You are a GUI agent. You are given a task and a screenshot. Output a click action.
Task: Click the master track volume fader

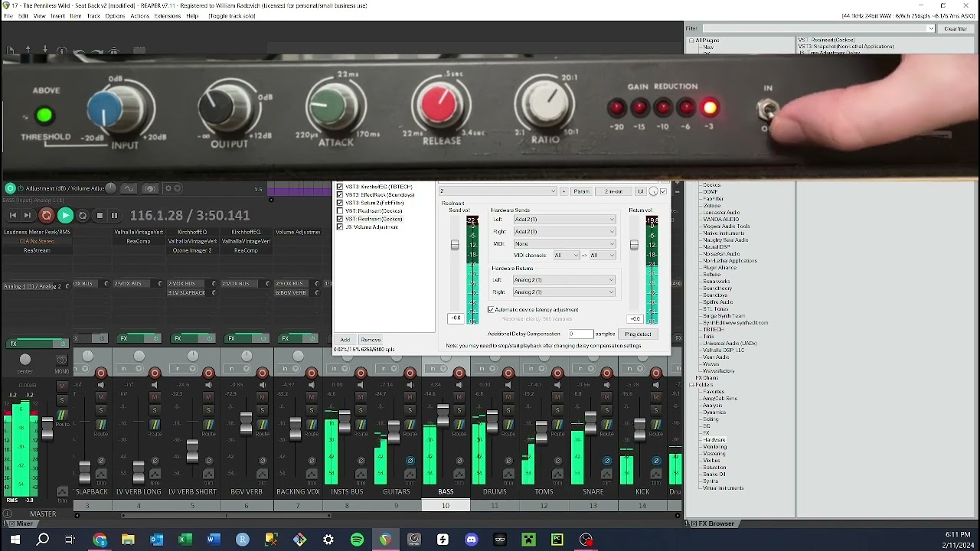47,429
